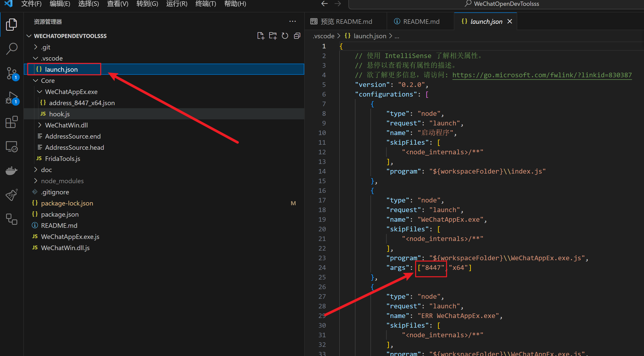Select the launch.json editor tab
This screenshot has width=644, height=356.
tap(486, 22)
